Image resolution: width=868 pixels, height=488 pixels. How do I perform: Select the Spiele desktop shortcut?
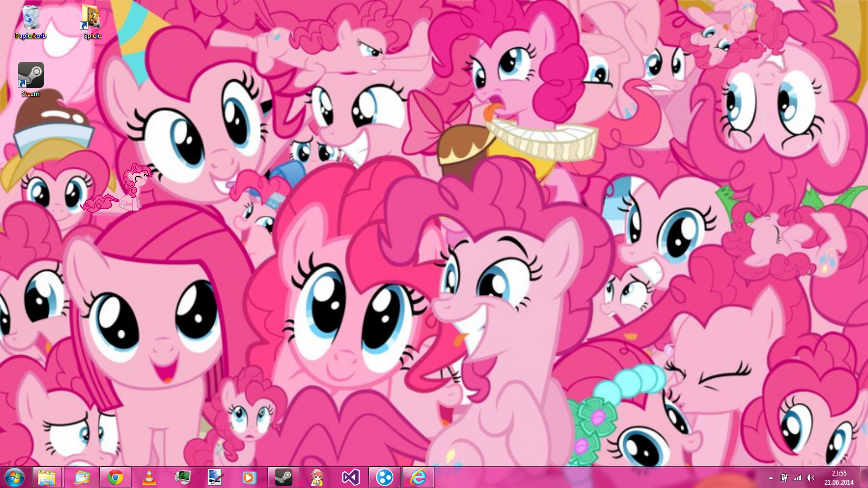click(92, 22)
